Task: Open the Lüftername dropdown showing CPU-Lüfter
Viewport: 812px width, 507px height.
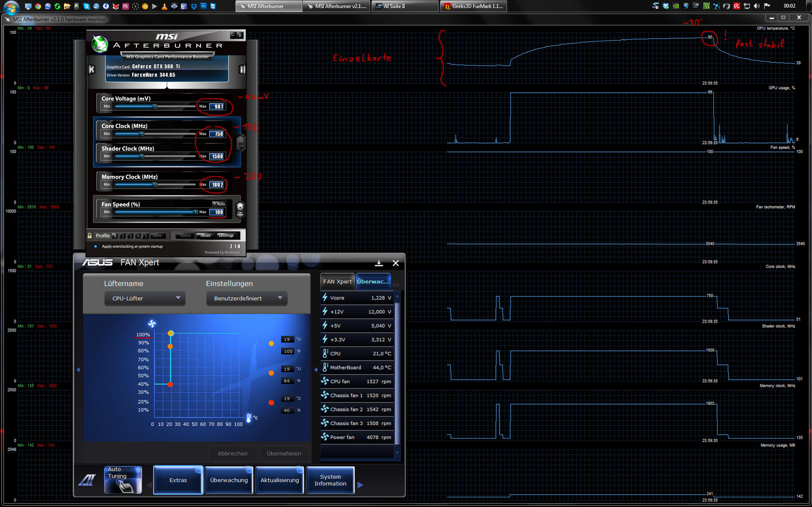Action: (145, 299)
